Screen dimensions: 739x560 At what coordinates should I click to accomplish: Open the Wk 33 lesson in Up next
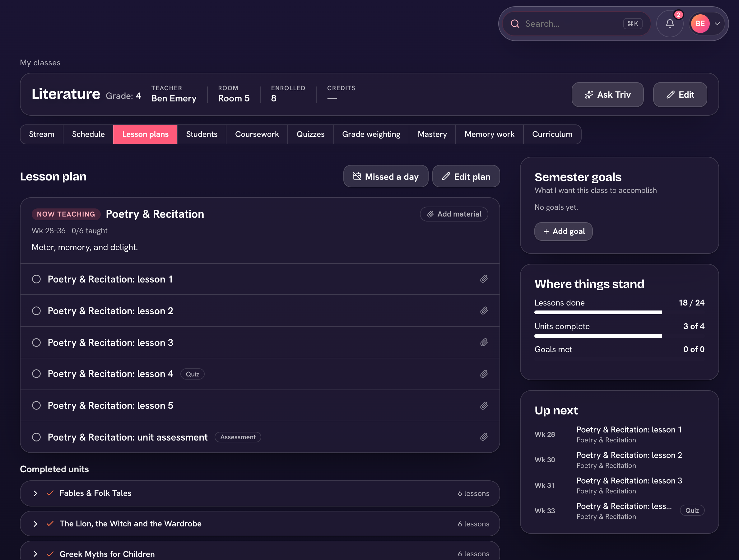point(619,511)
